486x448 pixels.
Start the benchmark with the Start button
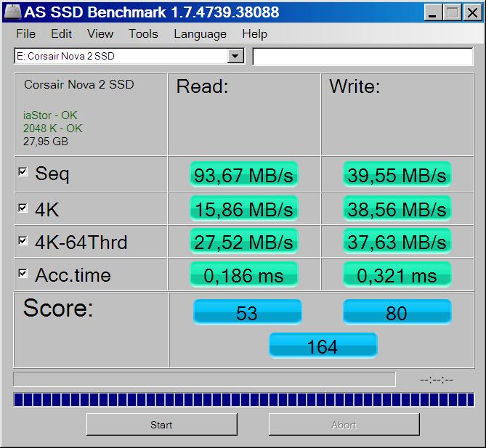click(x=162, y=425)
